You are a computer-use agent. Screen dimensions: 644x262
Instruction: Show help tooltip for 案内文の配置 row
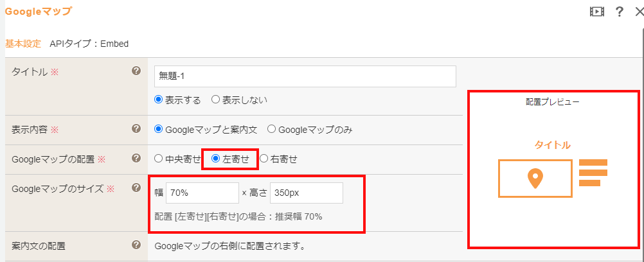[136, 245]
